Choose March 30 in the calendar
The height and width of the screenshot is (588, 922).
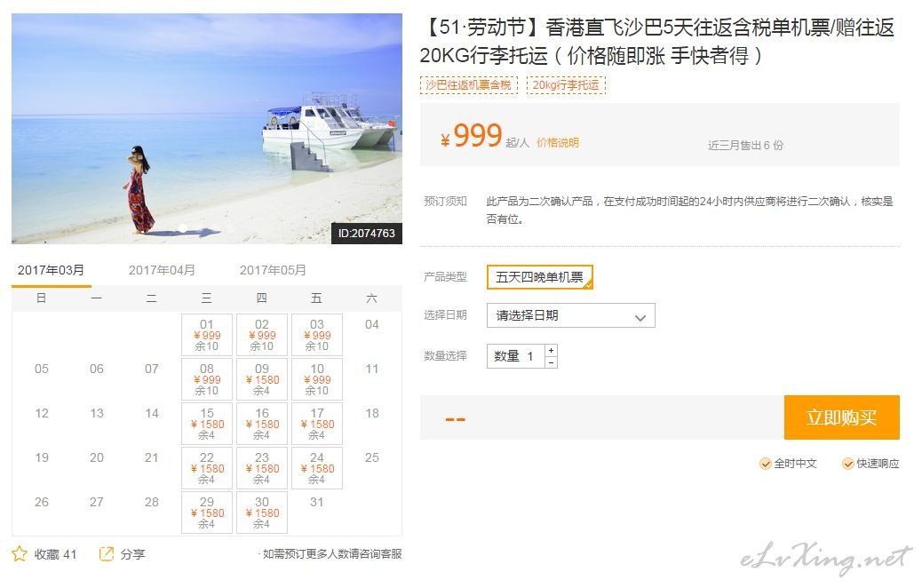(x=262, y=513)
